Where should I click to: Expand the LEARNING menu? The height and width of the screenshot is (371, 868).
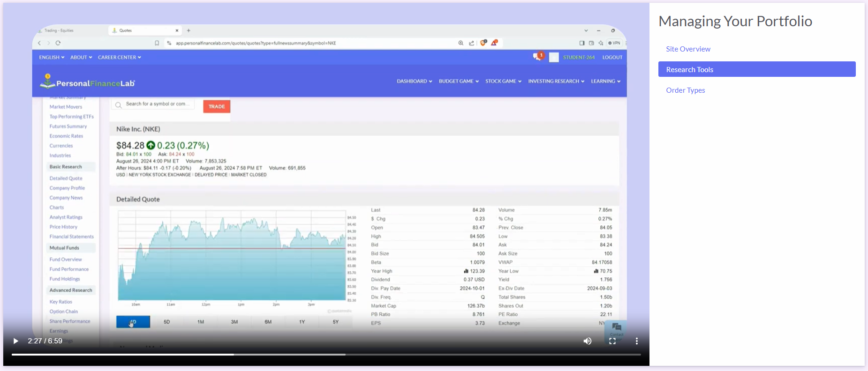[x=605, y=81]
